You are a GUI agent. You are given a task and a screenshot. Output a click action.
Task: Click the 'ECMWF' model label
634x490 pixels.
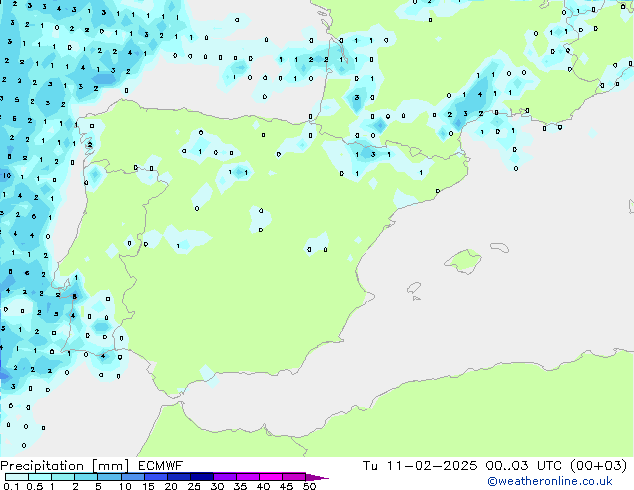[161, 466]
